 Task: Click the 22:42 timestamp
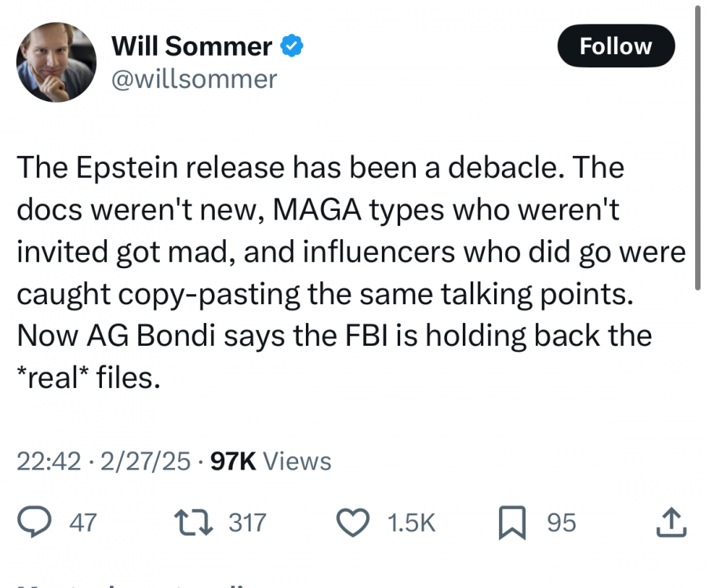pyautogui.click(x=49, y=461)
